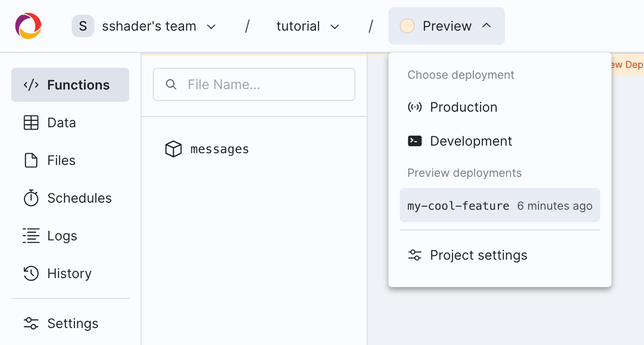Choose the my-cool-feature preview deployment
Viewport: 644px width, 345px height.
tap(500, 205)
